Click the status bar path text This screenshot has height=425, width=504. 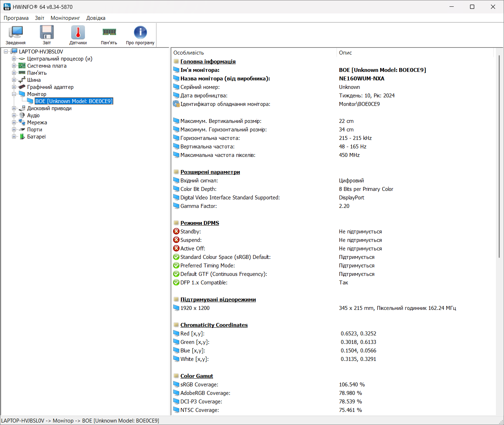(x=80, y=421)
